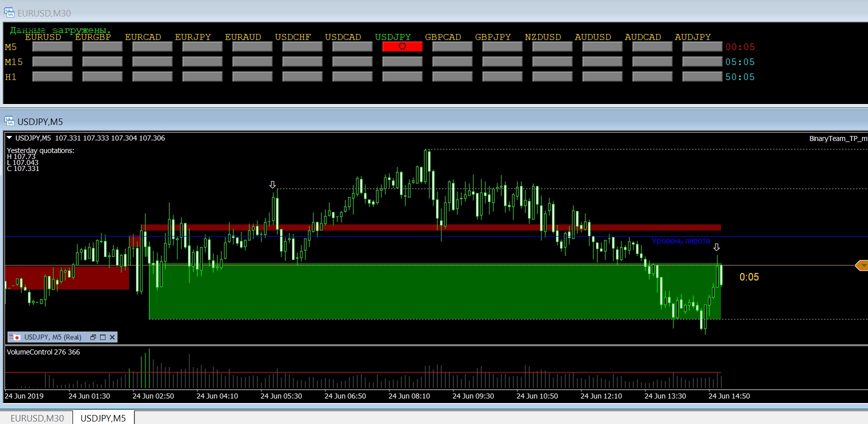Click the VolumeControl indicator label

43,352
